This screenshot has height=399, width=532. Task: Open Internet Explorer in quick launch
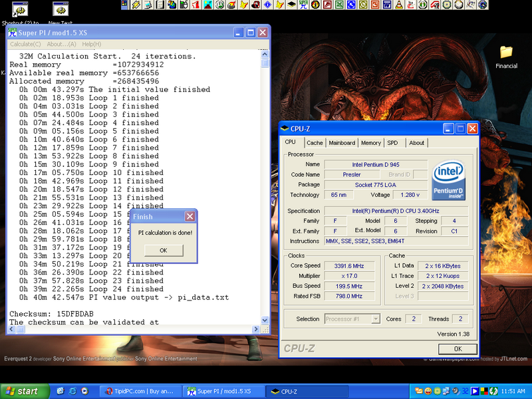click(72, 391)
